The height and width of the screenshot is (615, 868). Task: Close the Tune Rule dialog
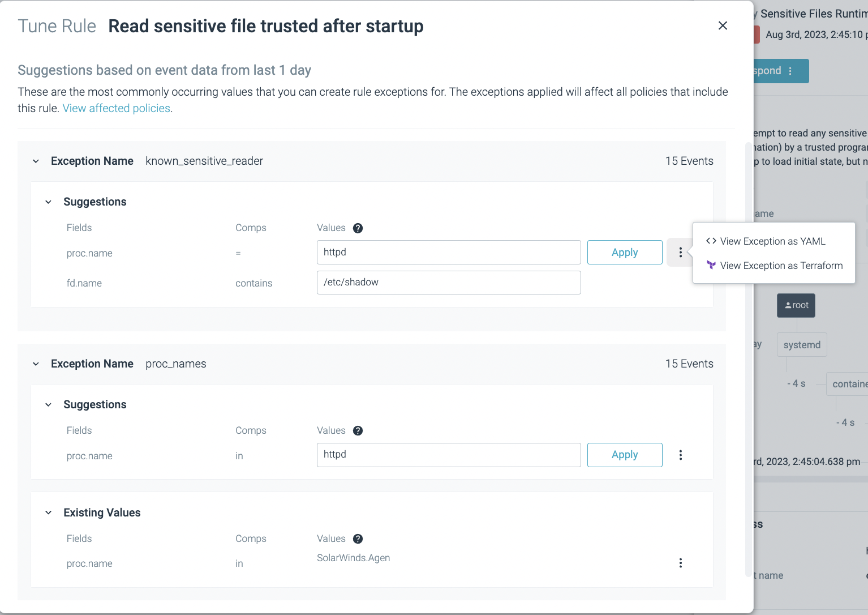(723, 25)
